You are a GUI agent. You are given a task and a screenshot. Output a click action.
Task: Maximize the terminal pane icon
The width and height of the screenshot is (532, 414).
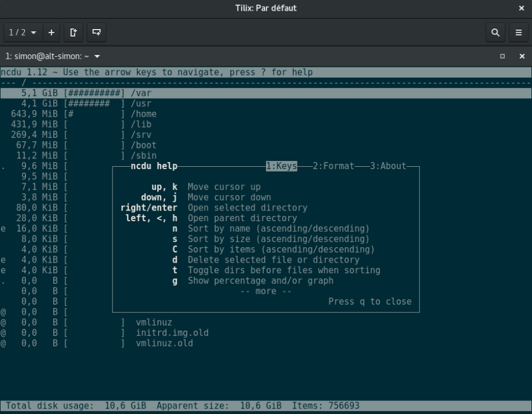tap(502, 56)
